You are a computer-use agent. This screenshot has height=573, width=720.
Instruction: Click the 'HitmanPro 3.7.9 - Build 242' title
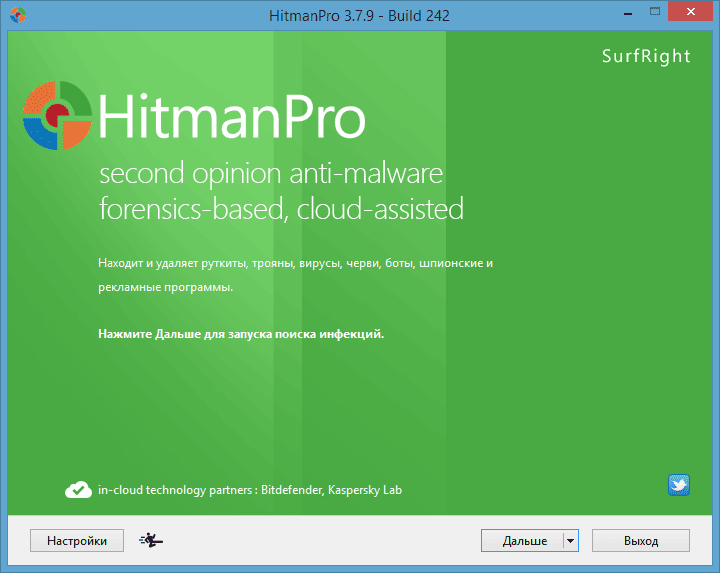tap(359, 16)
